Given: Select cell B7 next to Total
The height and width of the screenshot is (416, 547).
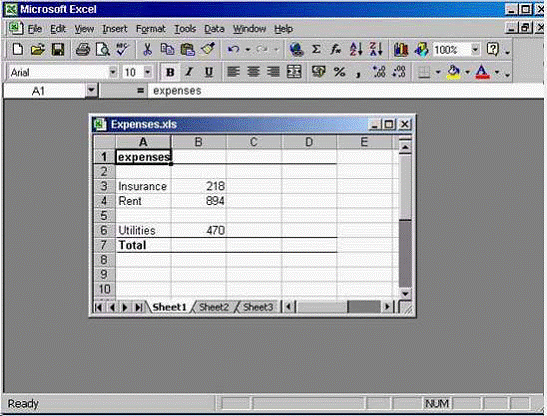Looking at the screenshot, I should [198, 245].
